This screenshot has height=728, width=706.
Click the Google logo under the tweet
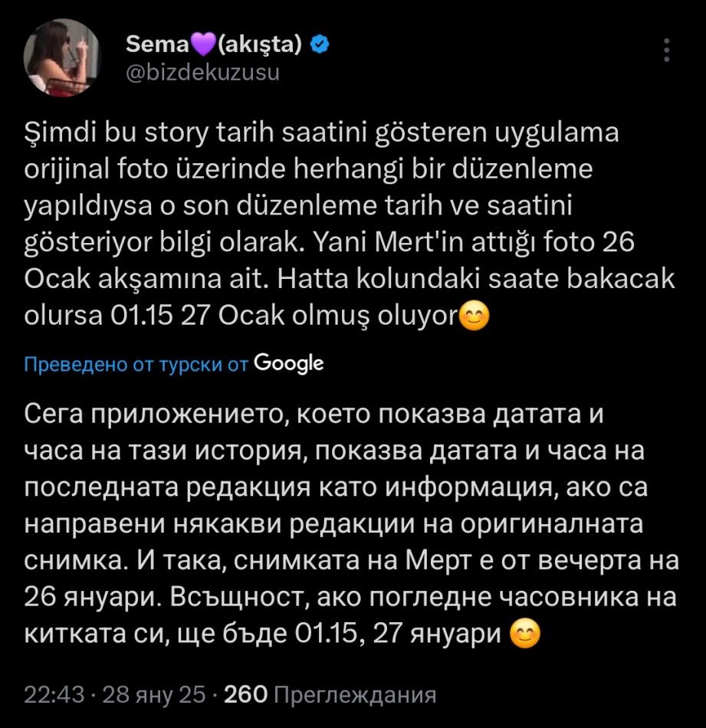(x=287, y=363)
